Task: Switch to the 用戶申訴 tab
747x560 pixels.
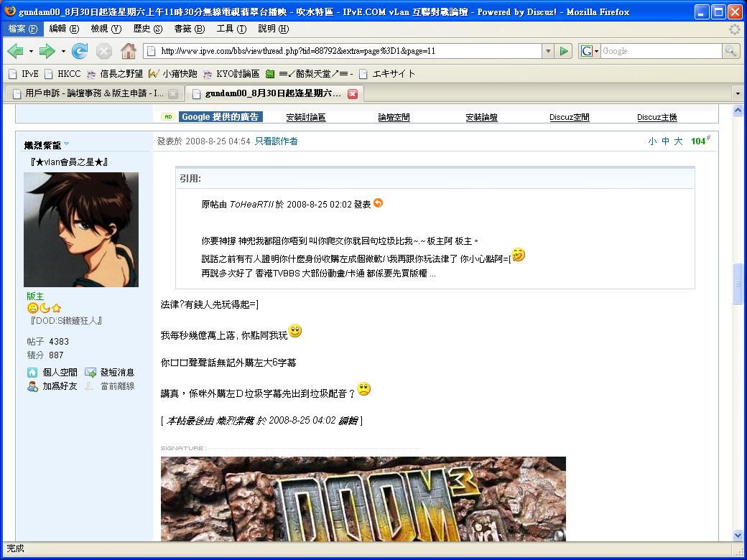Action: (93, 93)
